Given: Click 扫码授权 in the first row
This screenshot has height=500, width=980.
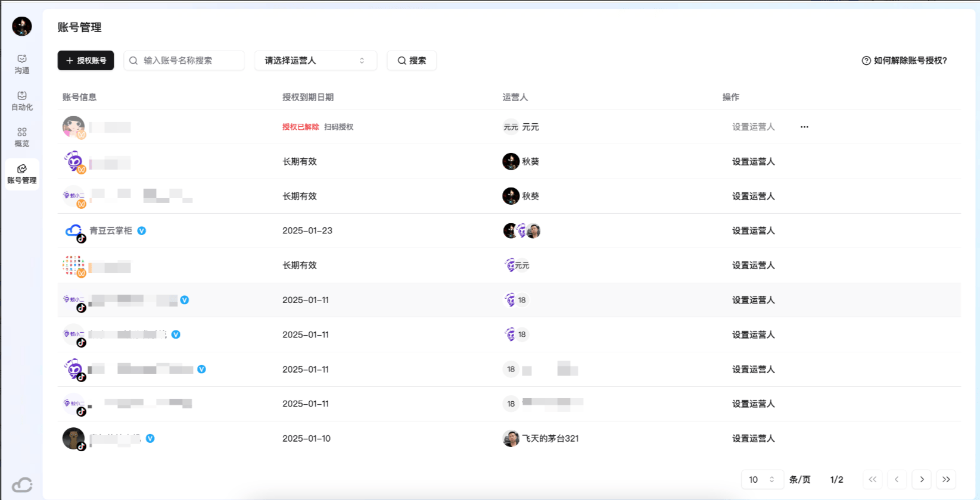Looking at the screenshot, I should coord(339,127).
